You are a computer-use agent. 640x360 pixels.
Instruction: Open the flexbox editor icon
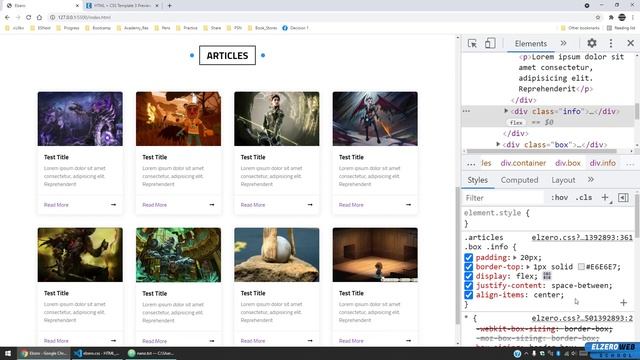click(x=547, y=276)
